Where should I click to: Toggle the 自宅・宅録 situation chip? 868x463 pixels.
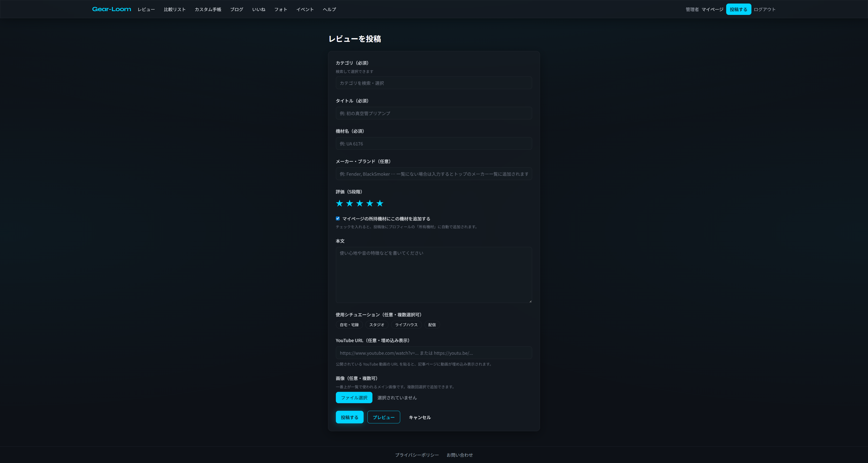(x=349, y=325)
